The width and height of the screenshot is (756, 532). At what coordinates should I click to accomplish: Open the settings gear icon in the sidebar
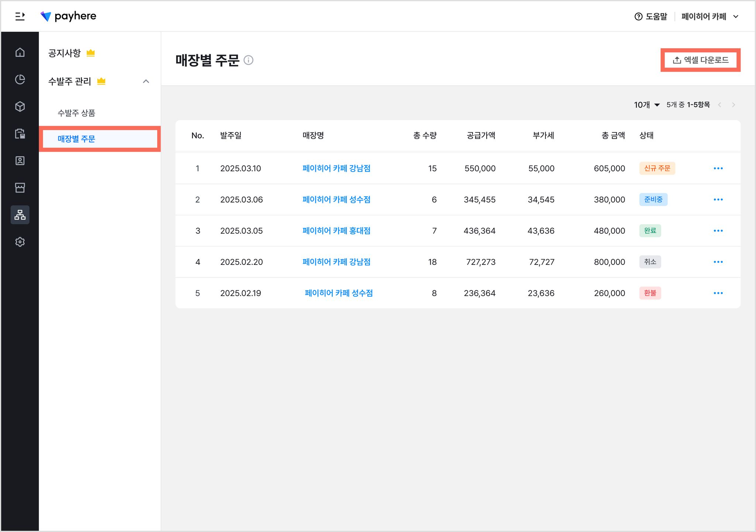click(x=20, y=242)
